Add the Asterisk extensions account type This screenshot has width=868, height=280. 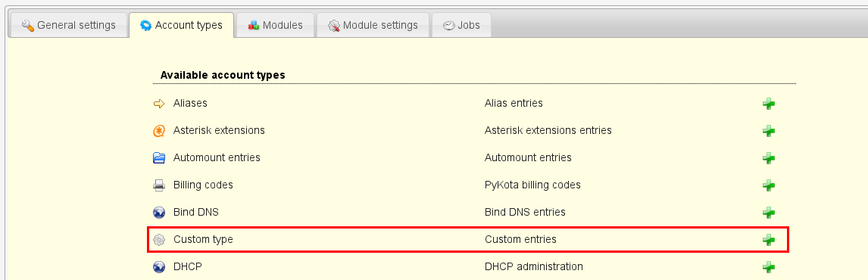click(x=768, y=131)
